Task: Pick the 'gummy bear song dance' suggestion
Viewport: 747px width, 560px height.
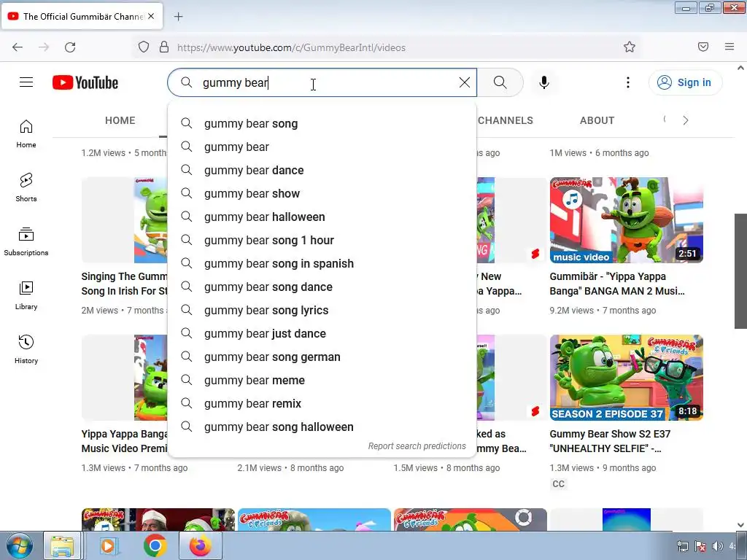Action: [322, 287]
